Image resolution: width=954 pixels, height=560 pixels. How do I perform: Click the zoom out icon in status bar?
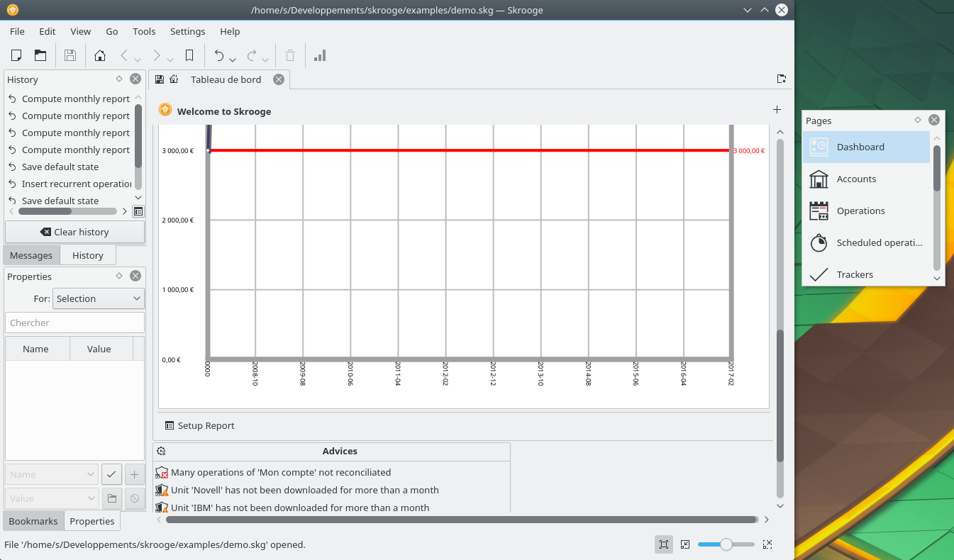tap(685, 544)
